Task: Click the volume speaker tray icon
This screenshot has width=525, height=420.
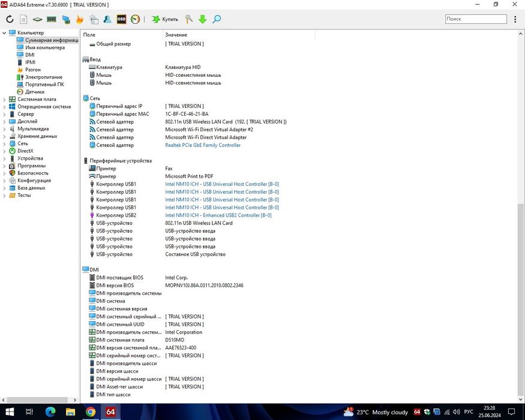Action: (456, 412)
